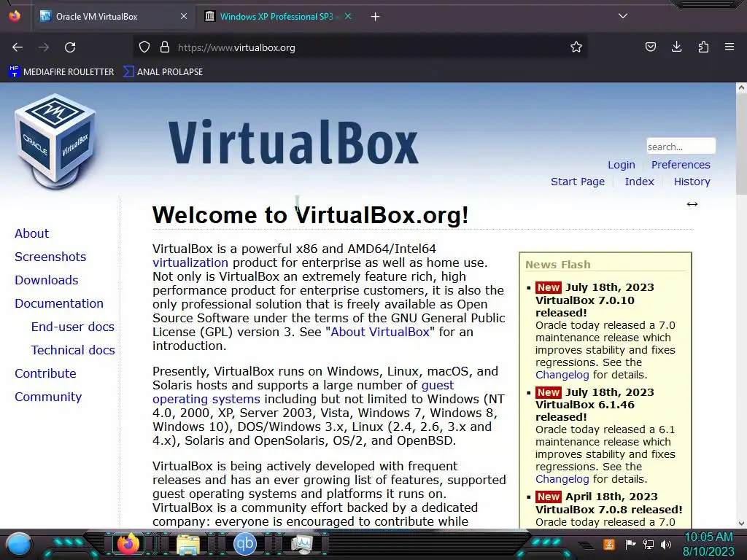Click the site search box
Screen dimensions: 747x560
tap(681, 146)
